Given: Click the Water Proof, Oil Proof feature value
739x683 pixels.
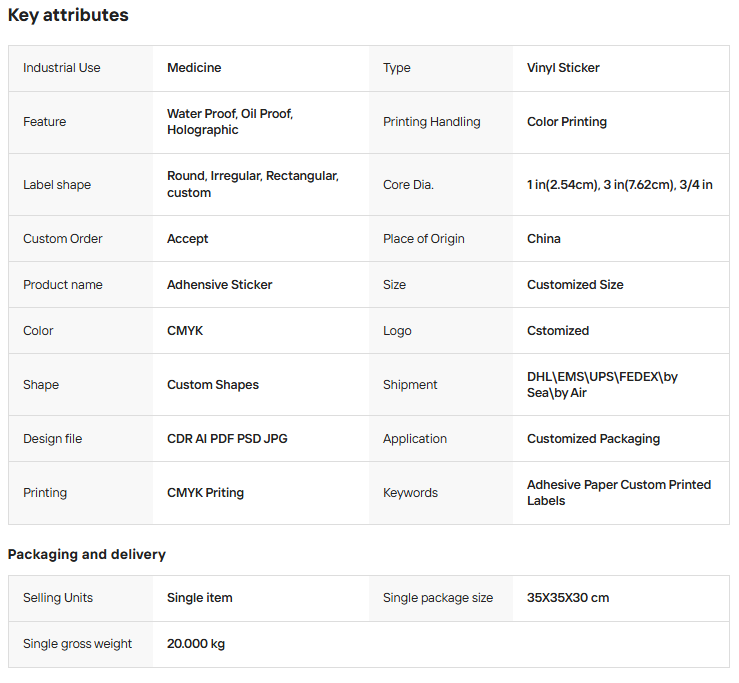Looking at the screenshot, I should [230, 122].
